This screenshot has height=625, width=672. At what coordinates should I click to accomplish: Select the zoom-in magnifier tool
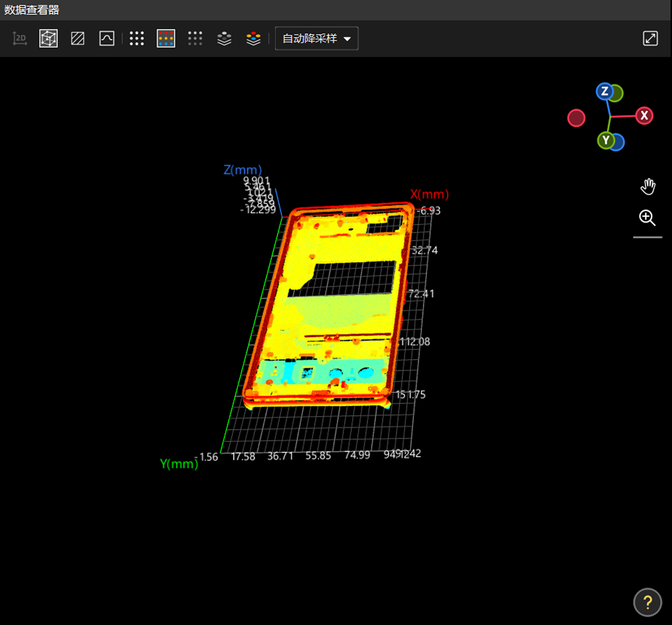click(647, 218)
